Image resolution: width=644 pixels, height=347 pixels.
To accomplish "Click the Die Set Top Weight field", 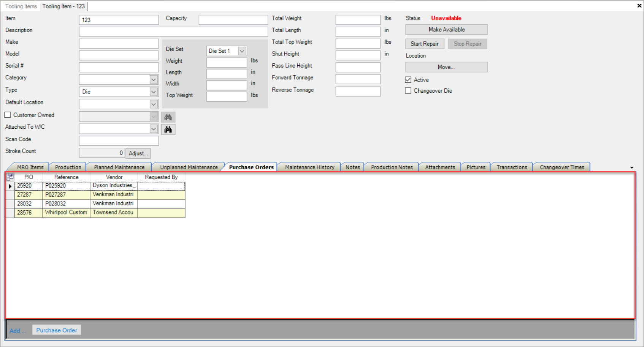I will pos(227,97).
